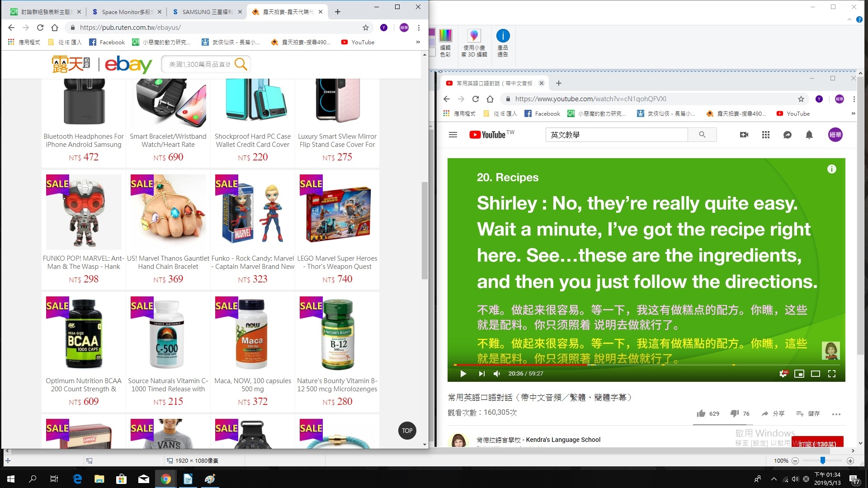Switch to the first discussion group tab
The image size is (868, 488).
pos(46,12)
